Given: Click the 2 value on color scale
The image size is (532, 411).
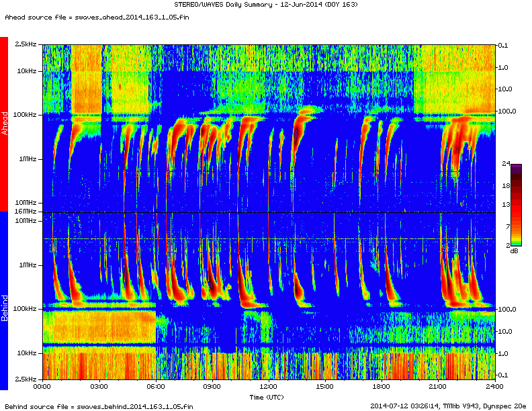Looking at the screenshot, I should click(x=508, y=245).
